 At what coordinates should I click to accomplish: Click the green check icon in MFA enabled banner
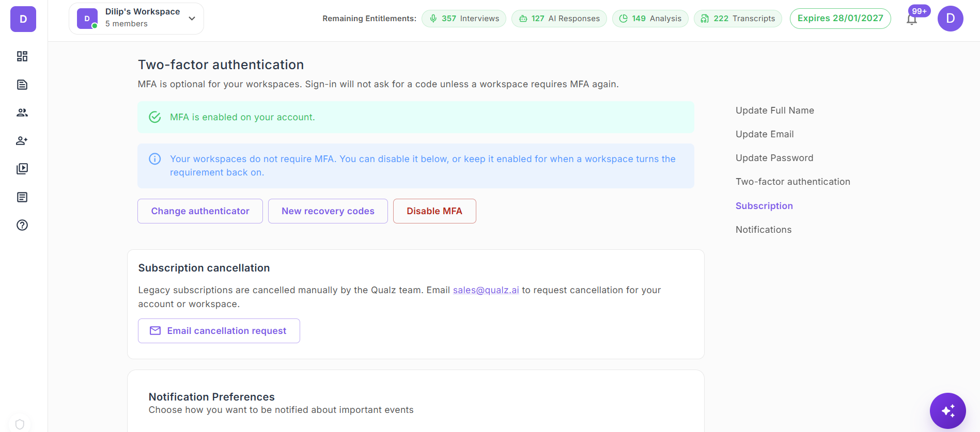tap(155, 117)
